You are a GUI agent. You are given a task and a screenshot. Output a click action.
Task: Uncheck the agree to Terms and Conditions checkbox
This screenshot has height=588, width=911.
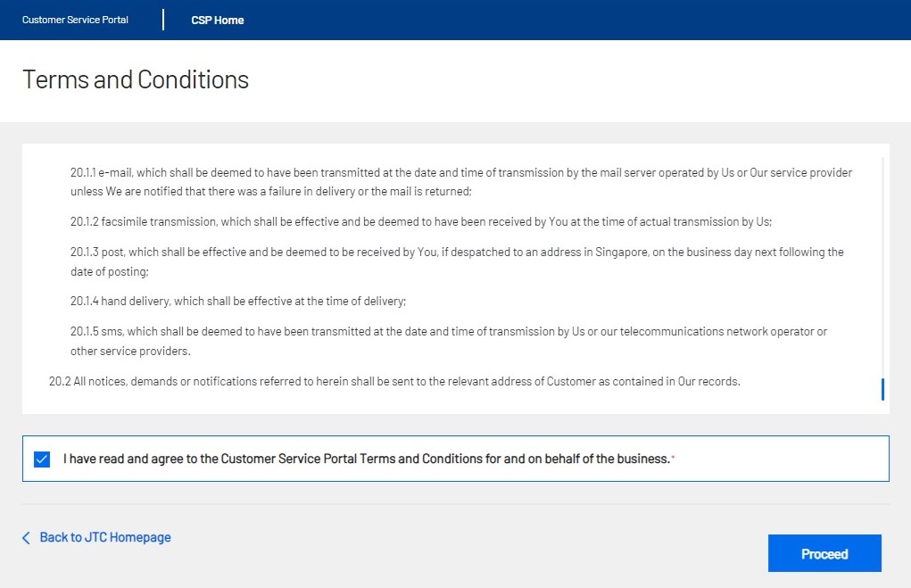point(42,459)
